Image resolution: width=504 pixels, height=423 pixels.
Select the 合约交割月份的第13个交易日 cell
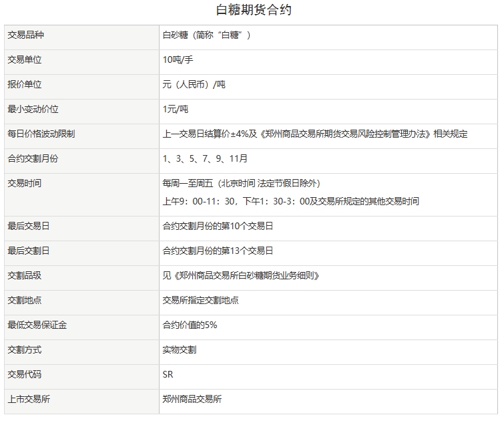point(218,251)
